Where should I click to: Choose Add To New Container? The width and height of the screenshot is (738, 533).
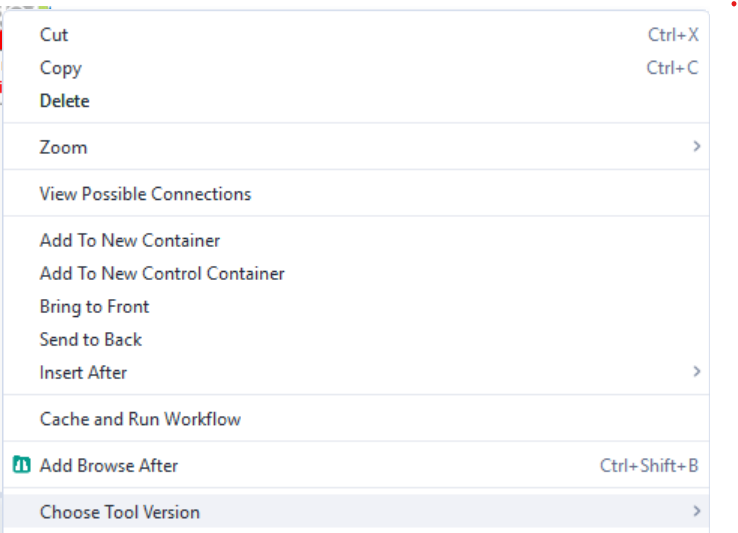[129, 240]
